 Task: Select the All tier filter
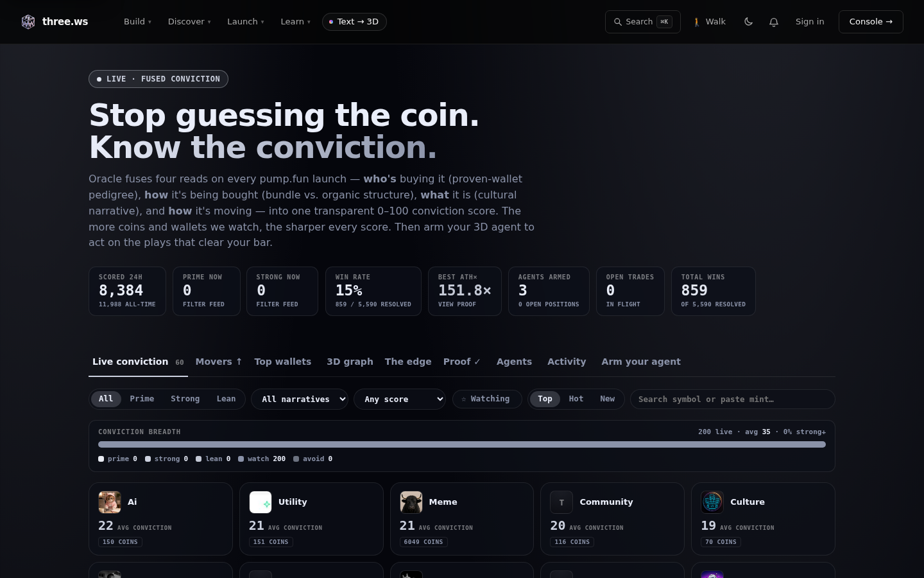(106, 399)
